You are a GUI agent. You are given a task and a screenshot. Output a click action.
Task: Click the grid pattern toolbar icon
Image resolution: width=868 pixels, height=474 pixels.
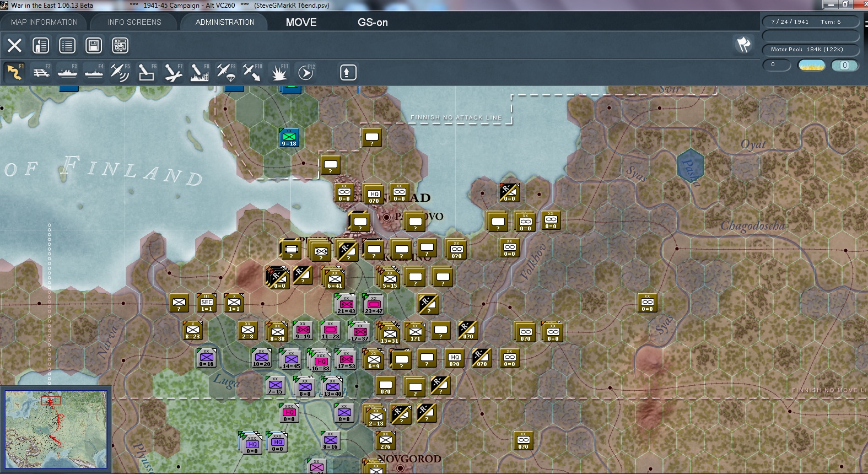(120, 45)
